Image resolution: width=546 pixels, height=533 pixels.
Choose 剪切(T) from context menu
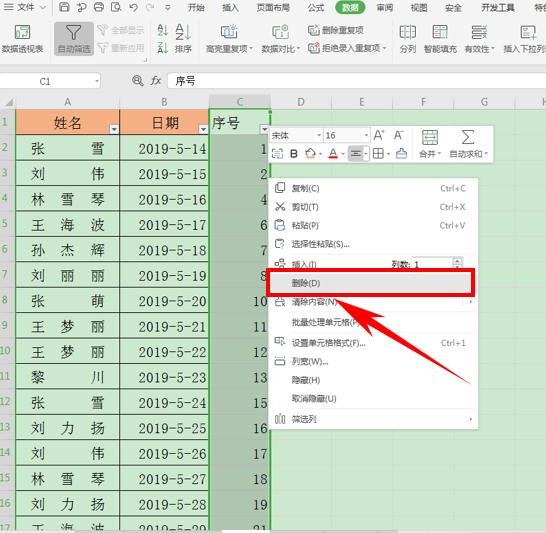click(373, 207)
